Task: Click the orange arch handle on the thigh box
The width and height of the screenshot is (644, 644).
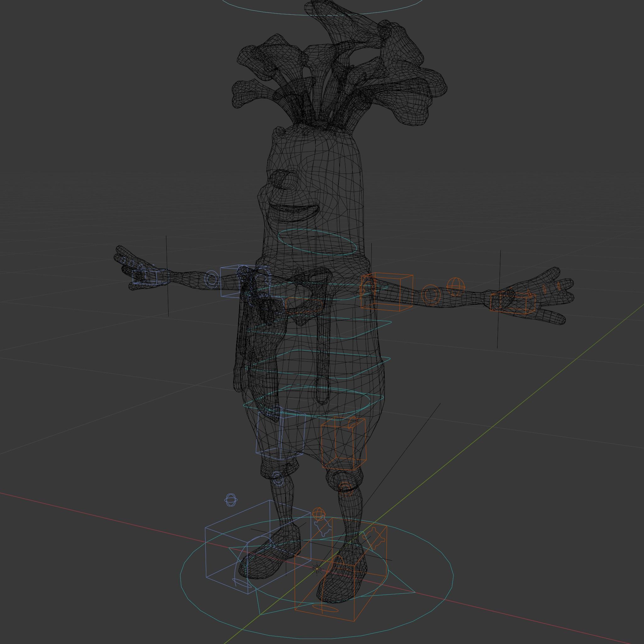Action: (x=353, y=423)
